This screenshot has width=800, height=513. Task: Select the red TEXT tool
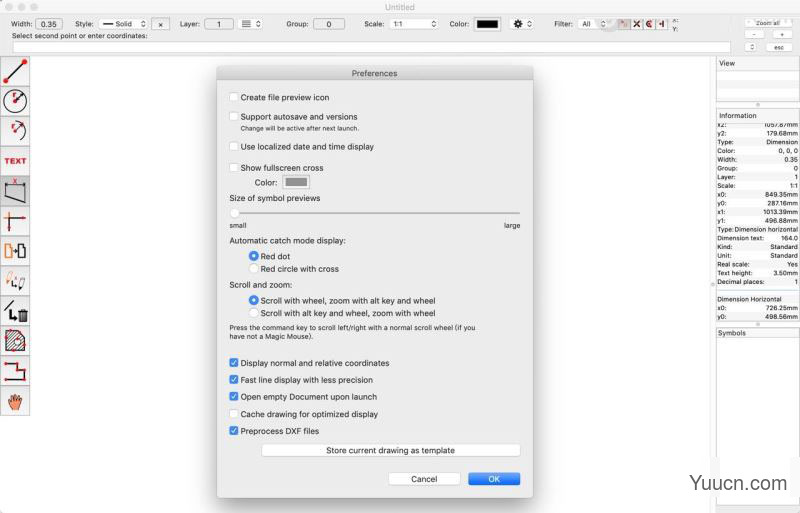15,161
